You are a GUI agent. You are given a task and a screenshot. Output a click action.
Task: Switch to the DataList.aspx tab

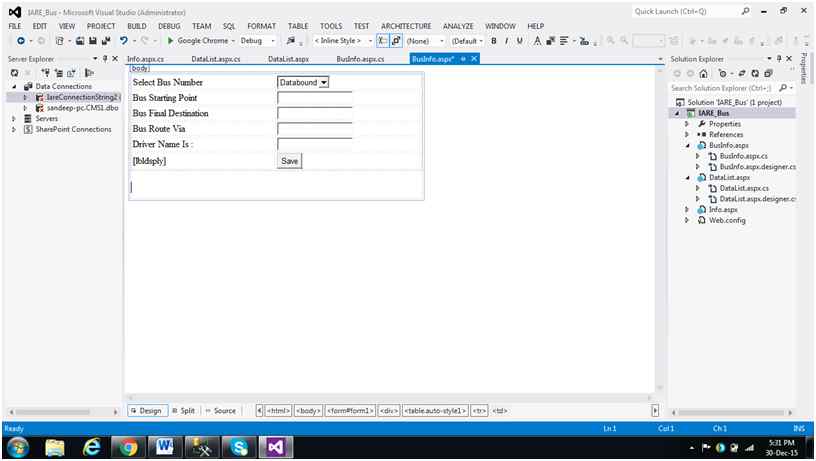click(288, 59)
